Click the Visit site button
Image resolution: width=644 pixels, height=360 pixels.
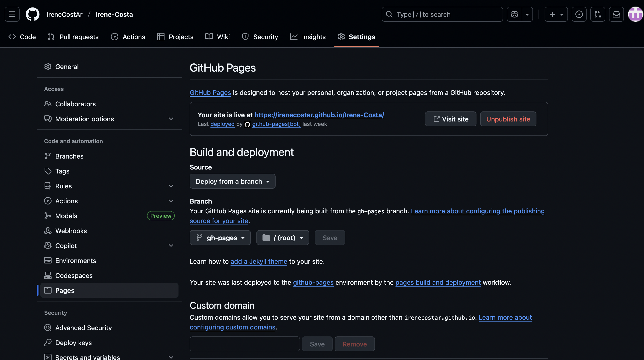pyautogui.click(x=451, y=119)
